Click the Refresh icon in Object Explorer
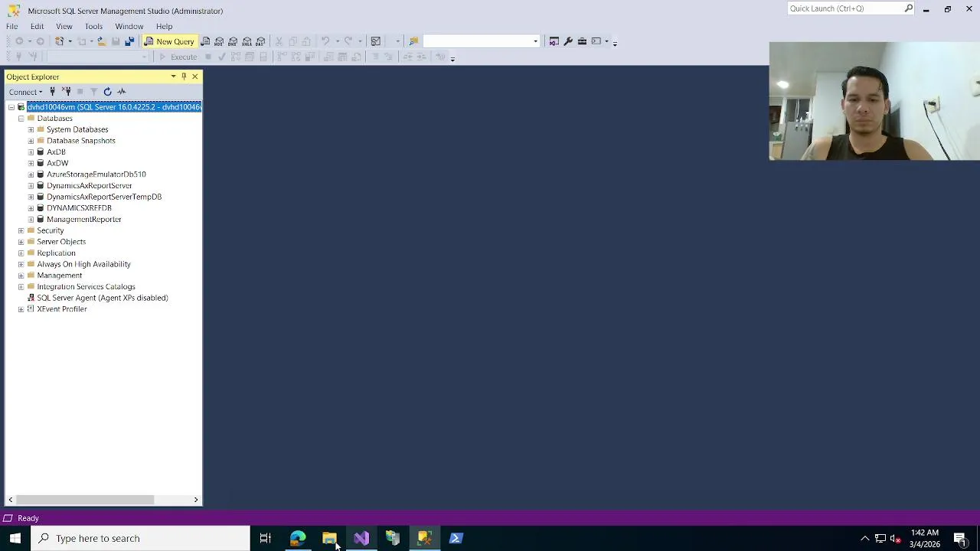 (x=107, y=92)
